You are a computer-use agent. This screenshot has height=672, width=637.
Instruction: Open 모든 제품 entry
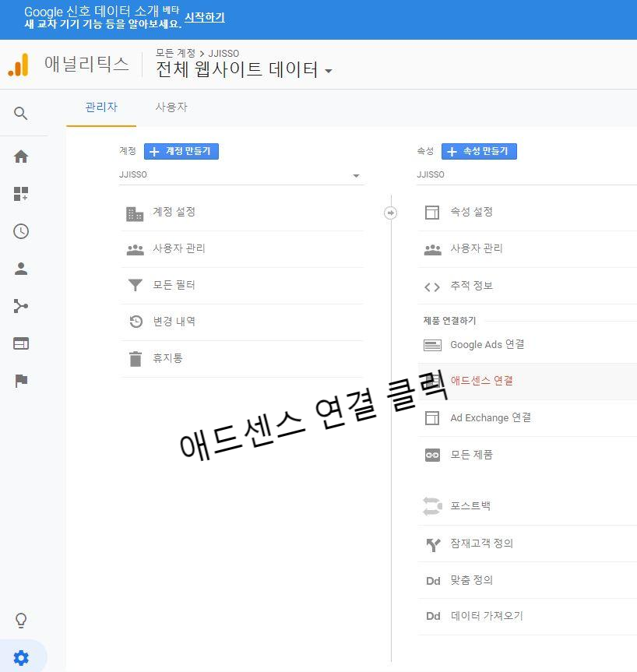click(527, 456)
